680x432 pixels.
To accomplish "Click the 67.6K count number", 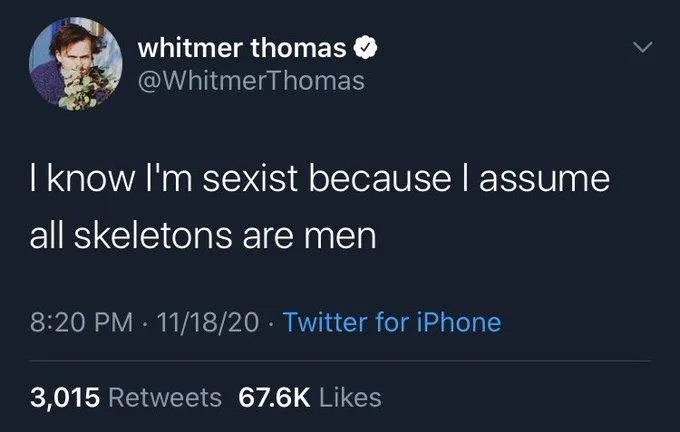I will click(272, 397).
